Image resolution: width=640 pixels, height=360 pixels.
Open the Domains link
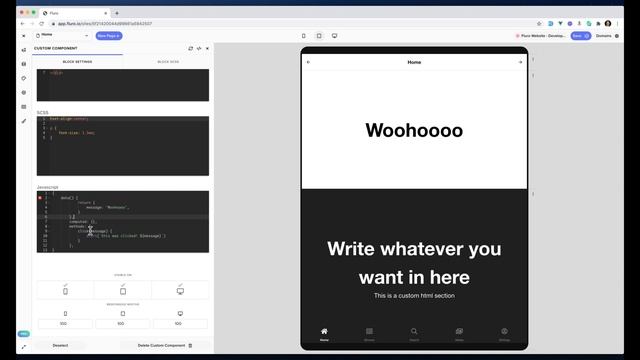point(604,36)
